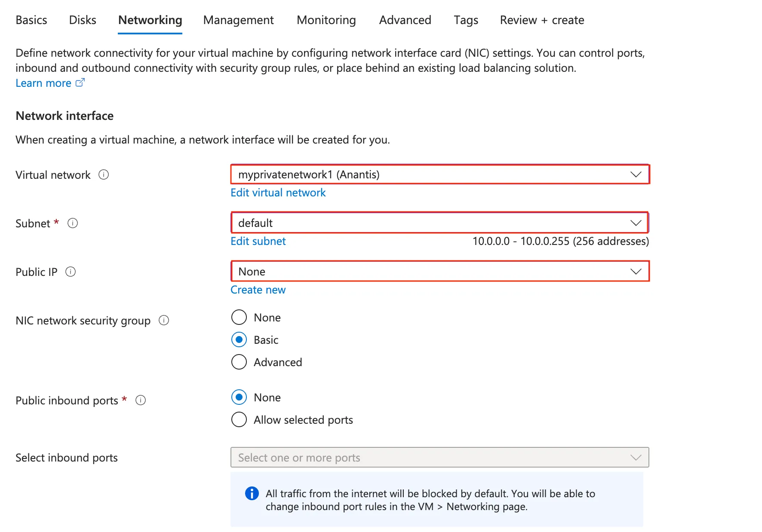Set NIC network security group to None
The height and width of the screenshot is (532, 762).
(239, 317)
